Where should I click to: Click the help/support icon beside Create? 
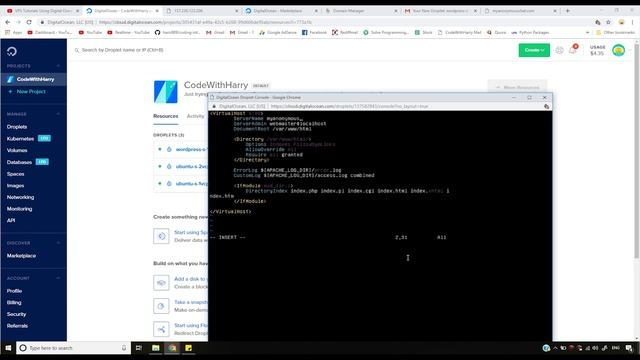tap(560, 50)
